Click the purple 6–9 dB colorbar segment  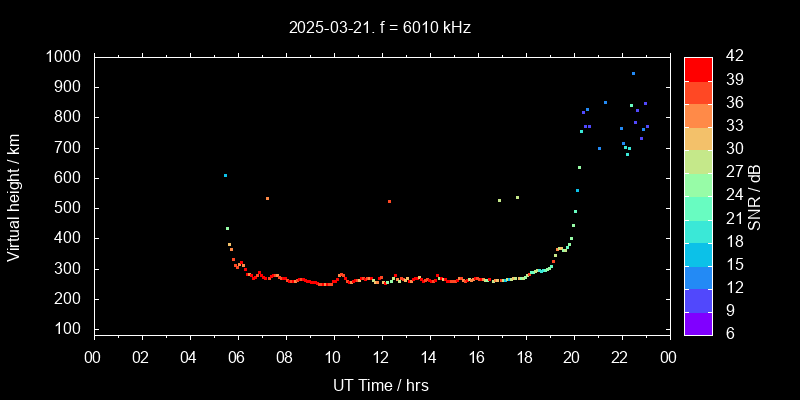pos(698,323)
